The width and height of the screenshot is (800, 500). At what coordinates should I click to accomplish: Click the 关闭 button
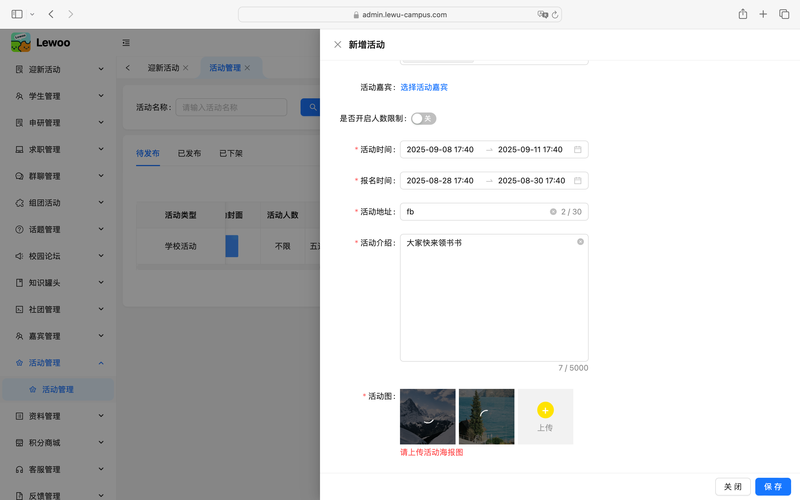[732, 487]
